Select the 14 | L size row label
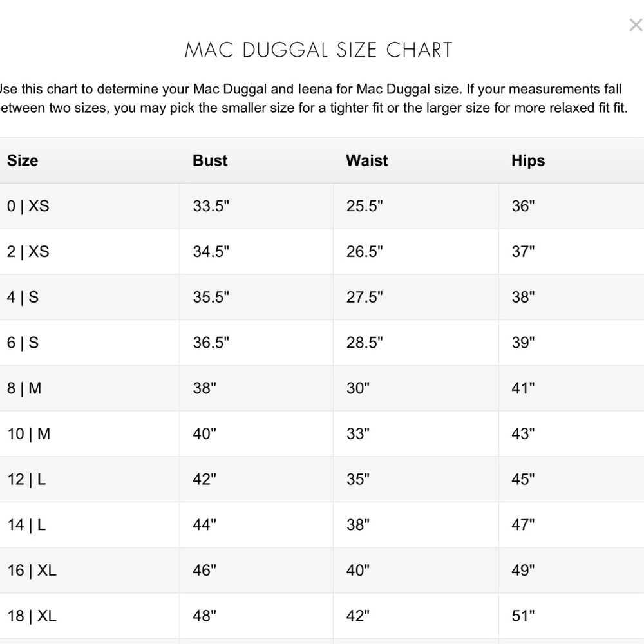This screenshot has width=644, height=644. (x=26, y=526)
